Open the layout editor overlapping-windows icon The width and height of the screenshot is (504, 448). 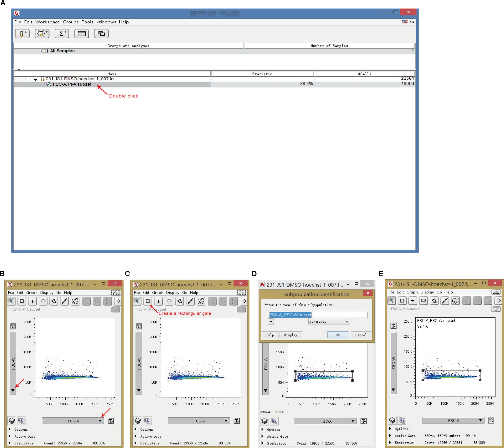tap(101, 34)
